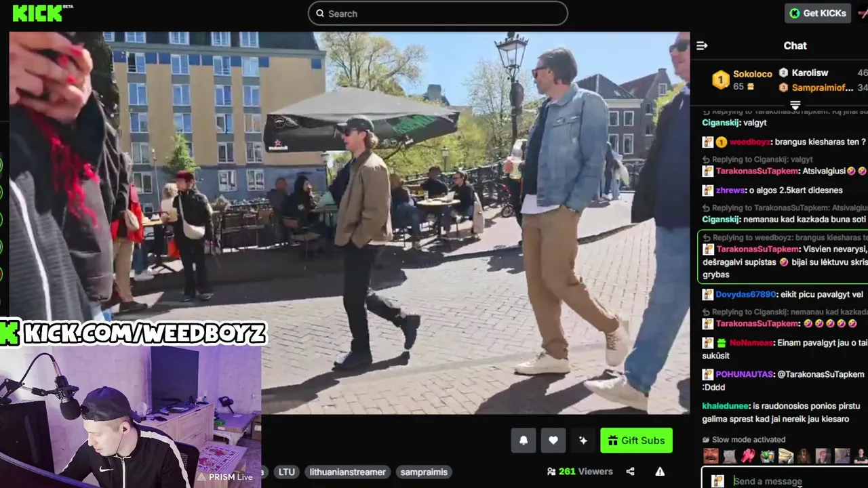Insert the grey cat emote
Viewport: 868px width, 488px height.
[x=730, y=456]
